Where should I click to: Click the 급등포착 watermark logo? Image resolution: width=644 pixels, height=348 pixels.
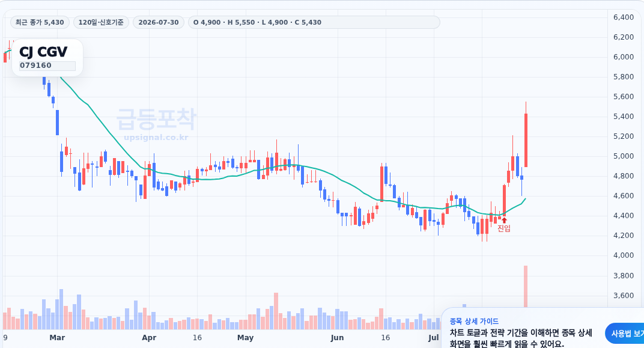(156, 119)
